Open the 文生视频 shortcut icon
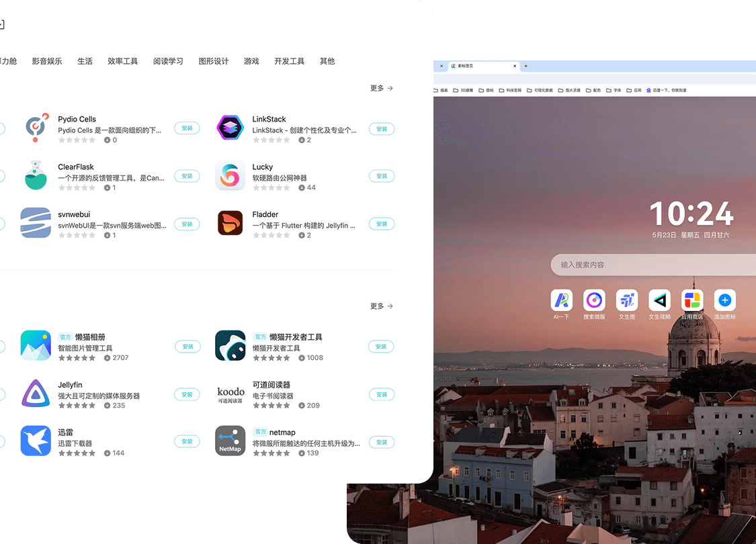Image resolution: width=756 pixels, height=544 pixels. coord(659,300)
